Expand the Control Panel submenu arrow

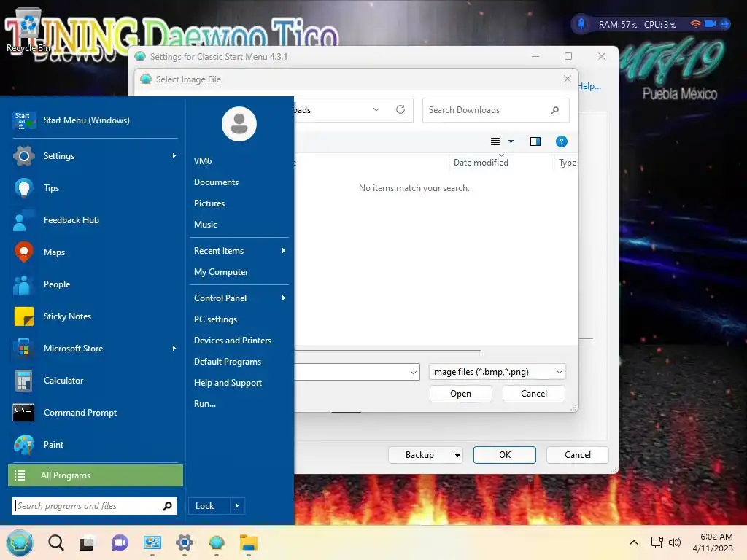click(284, 298)
